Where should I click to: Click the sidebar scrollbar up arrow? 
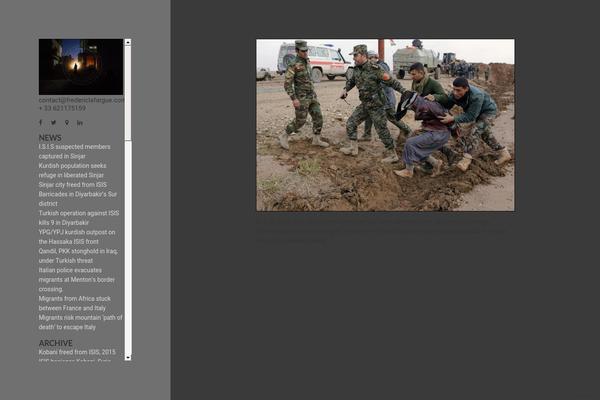pos(128,42)
